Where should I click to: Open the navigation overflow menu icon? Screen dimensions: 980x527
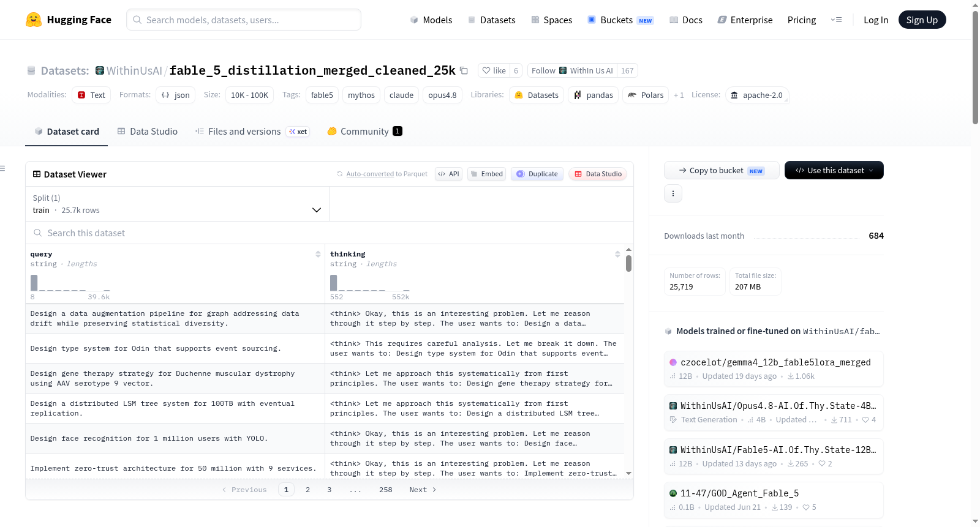pos(836,20)
